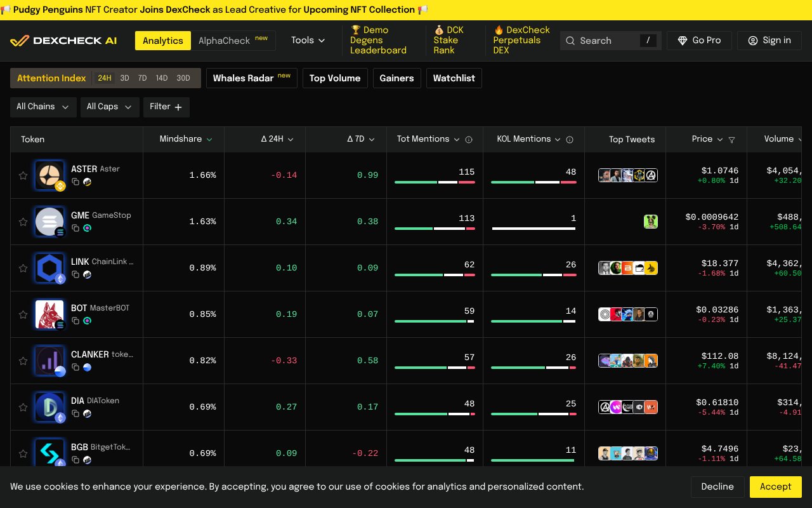The width and height of the screenshot is (812, 508).
Task: Click the diamond icon on Go Pro
Action: click(682, 40)
